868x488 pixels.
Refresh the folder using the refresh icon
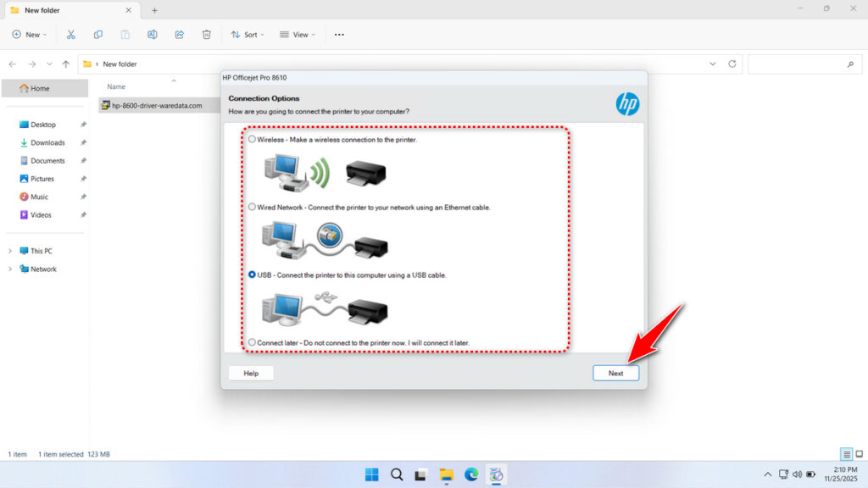click(x=734, y=64)
